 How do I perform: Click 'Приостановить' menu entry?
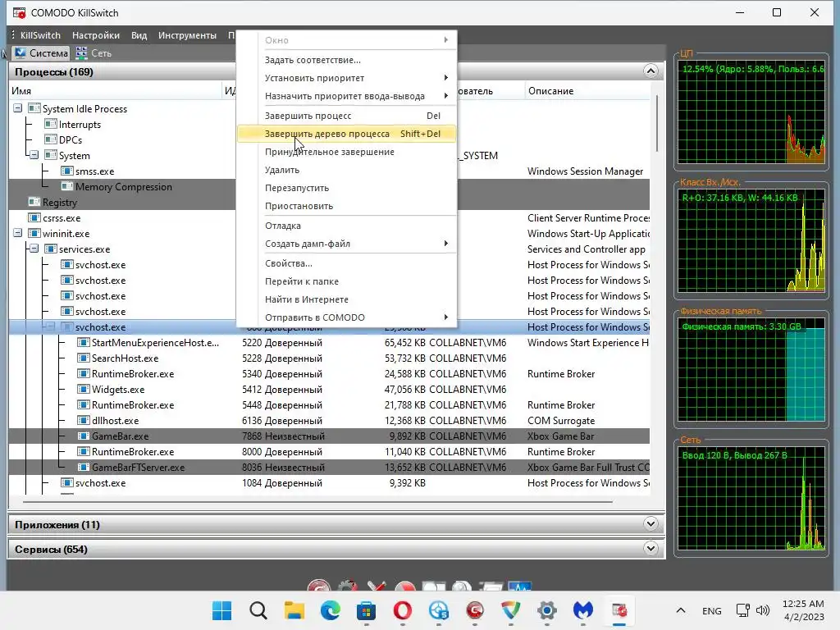(347, 206)
